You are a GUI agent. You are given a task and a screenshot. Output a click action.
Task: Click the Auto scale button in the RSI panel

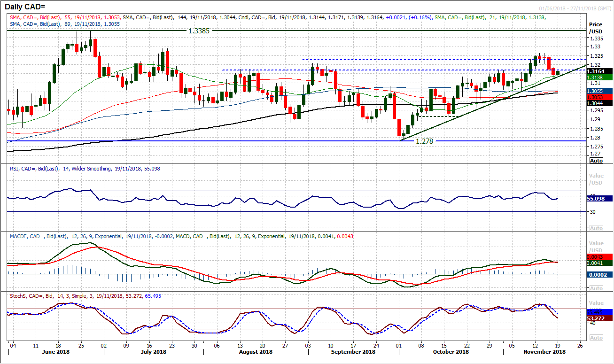(596, 228)
